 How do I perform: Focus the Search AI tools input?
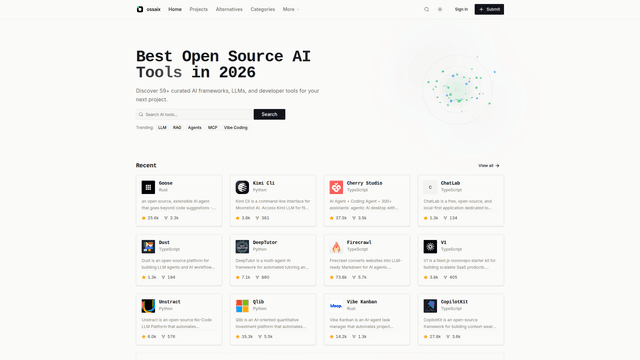click(x=193, y=114)
